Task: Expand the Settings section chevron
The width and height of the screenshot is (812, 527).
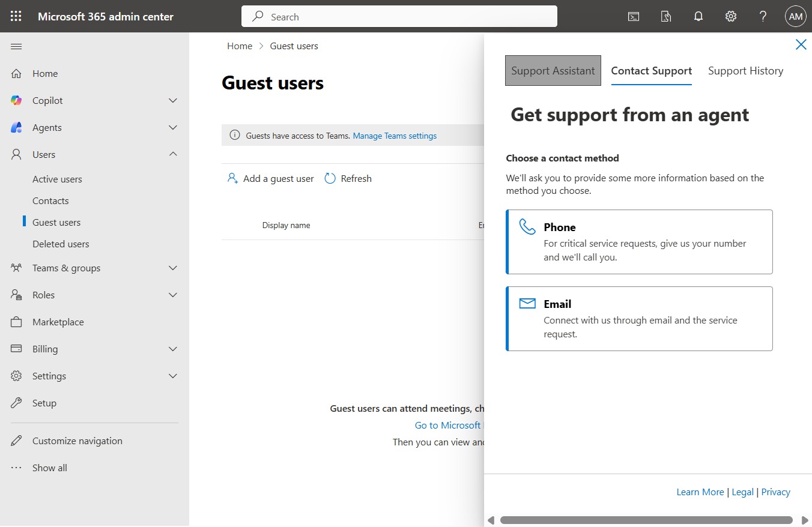Action: pos(173,376)
